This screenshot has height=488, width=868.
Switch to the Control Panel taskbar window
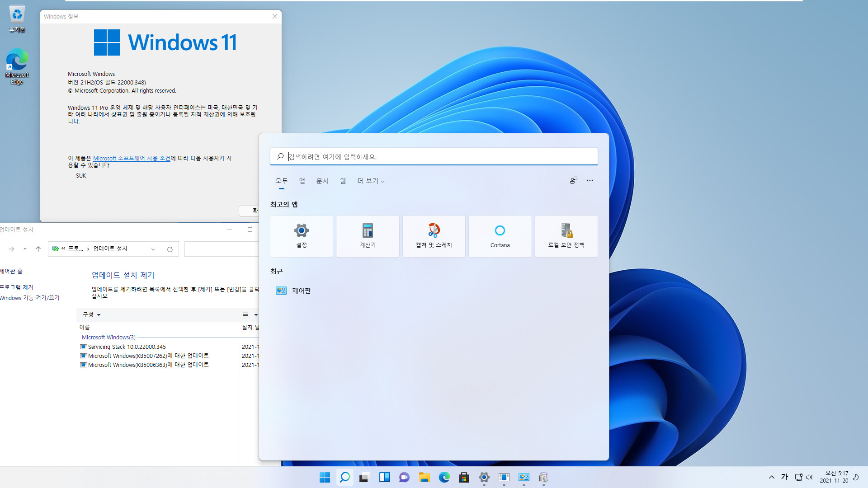point(524,477)
